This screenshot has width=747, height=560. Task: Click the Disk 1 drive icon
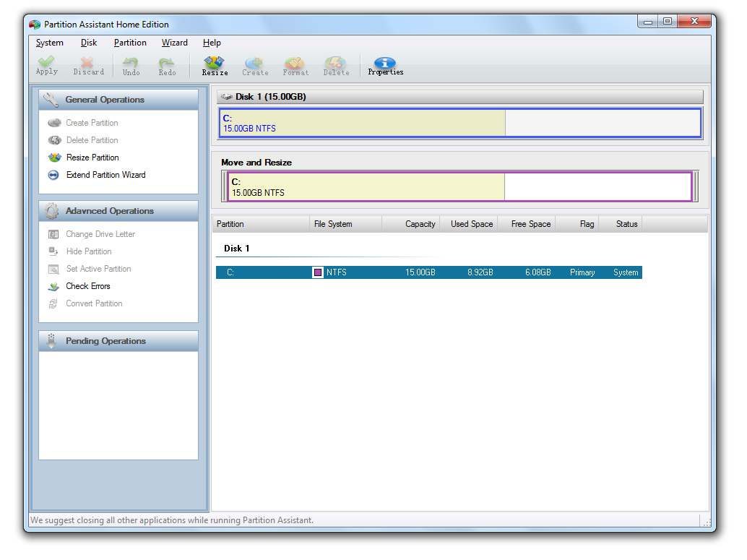[x=227, y=97]
